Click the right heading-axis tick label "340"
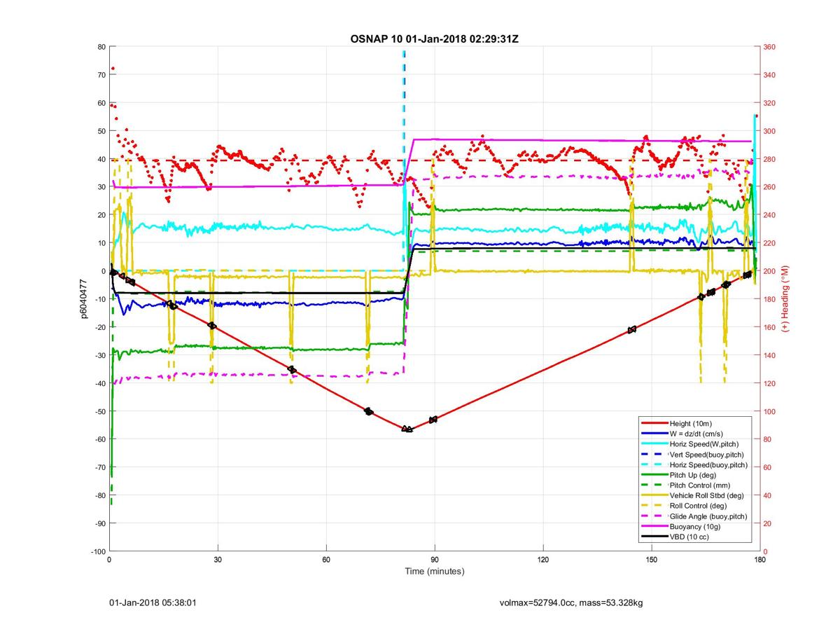 [x=769, y=75]
